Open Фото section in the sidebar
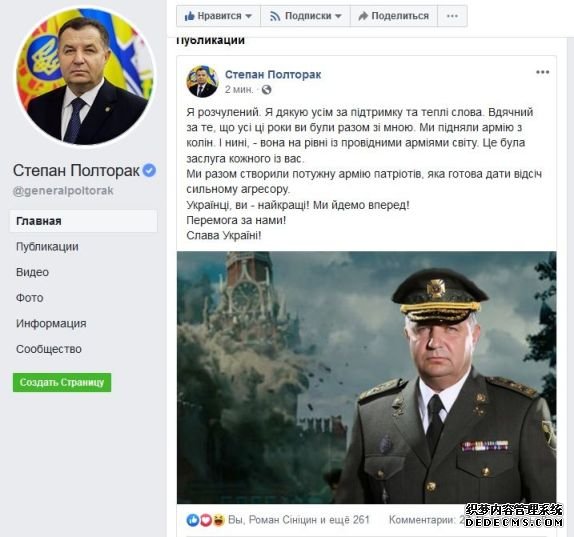 click(x=30, y=298)
